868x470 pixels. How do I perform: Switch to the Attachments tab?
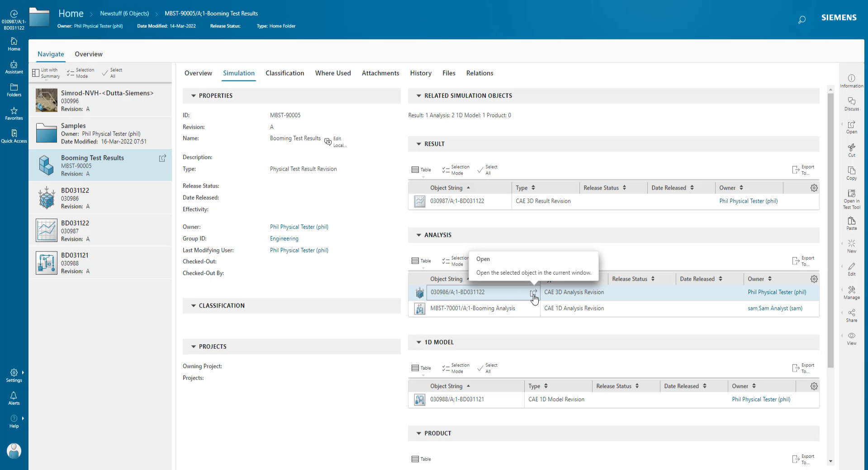pos(380,73)
